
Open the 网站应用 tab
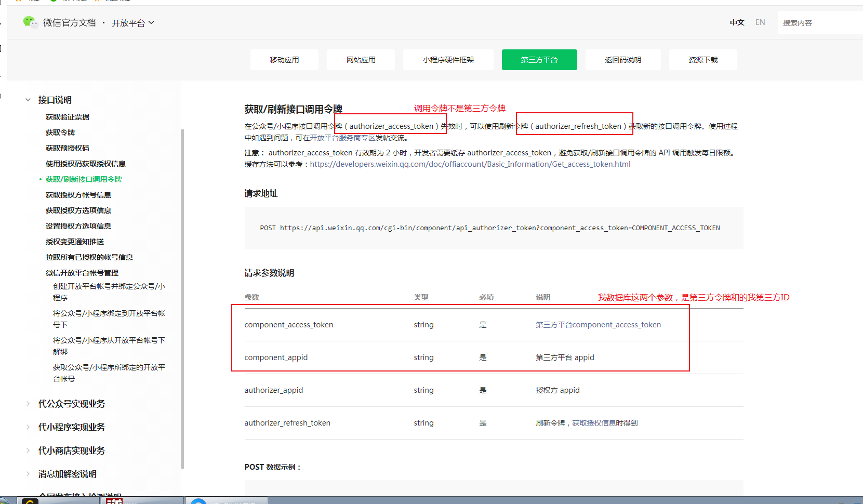coord(361,60)
